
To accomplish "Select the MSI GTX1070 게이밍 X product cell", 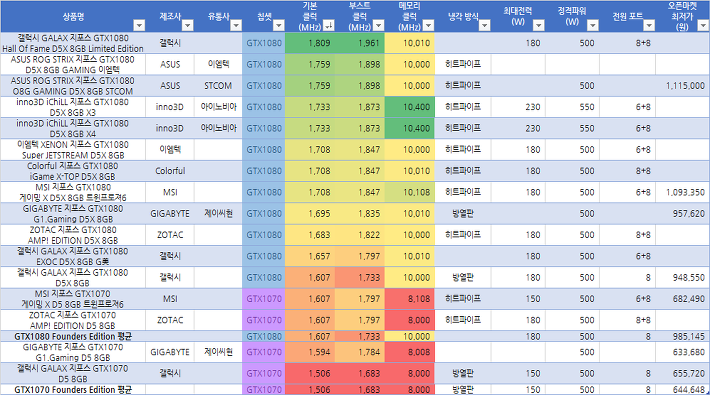I will [73, 299].
